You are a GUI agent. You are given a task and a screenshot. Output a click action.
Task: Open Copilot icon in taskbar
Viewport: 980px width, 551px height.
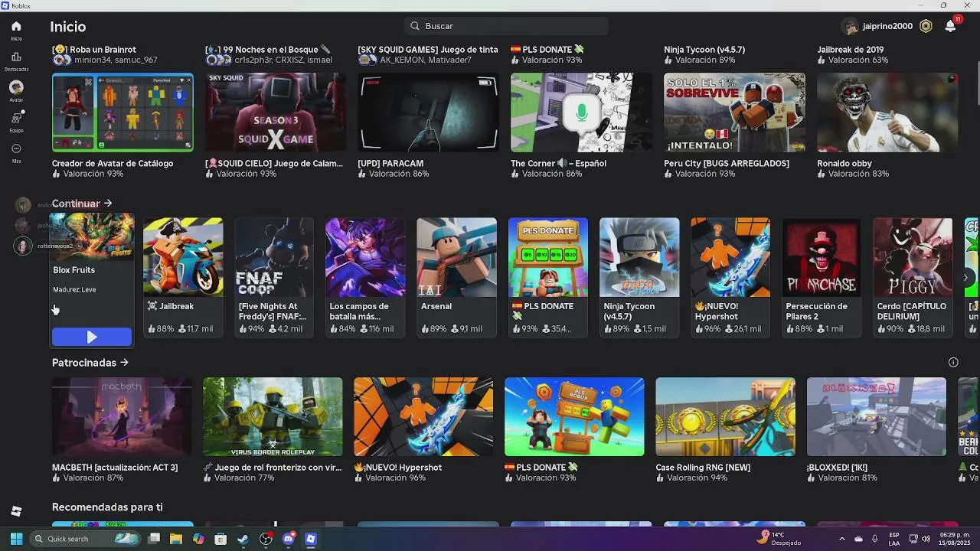click(x=198, y=539)
